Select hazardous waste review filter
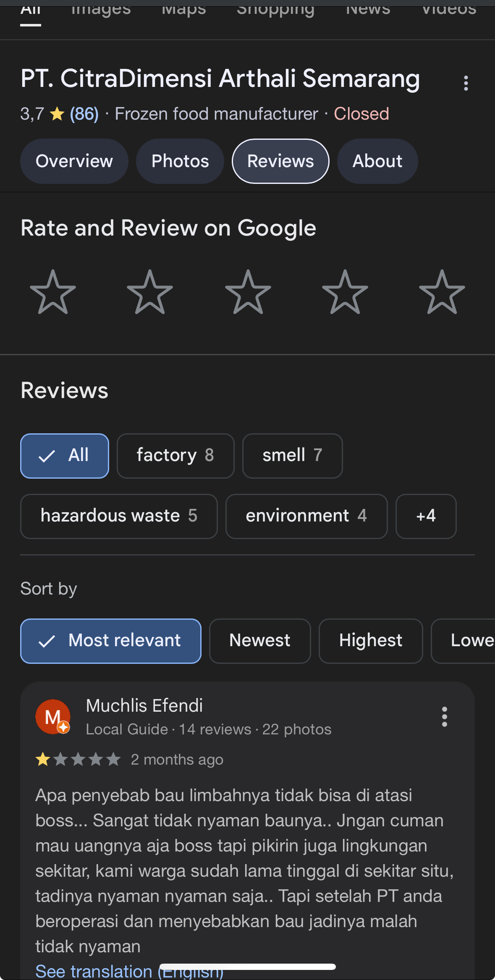Viewport: 495px width, 980px height. [x=119, y=516]
